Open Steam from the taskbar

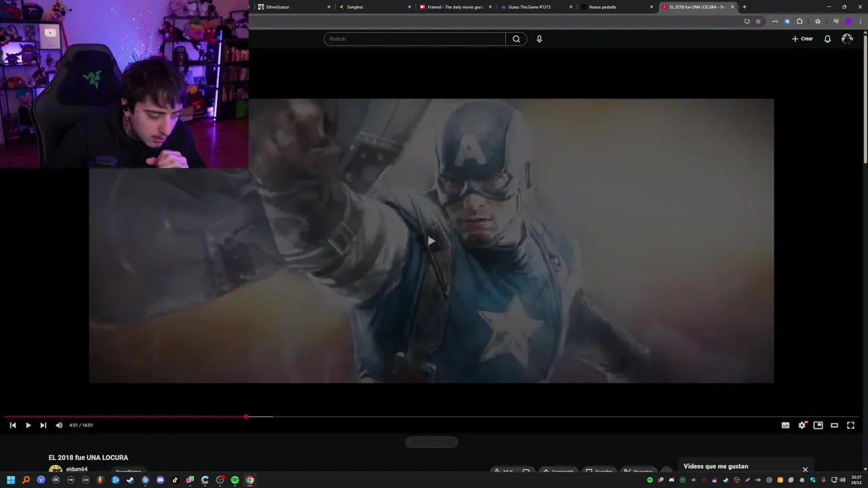click(130, 480)
